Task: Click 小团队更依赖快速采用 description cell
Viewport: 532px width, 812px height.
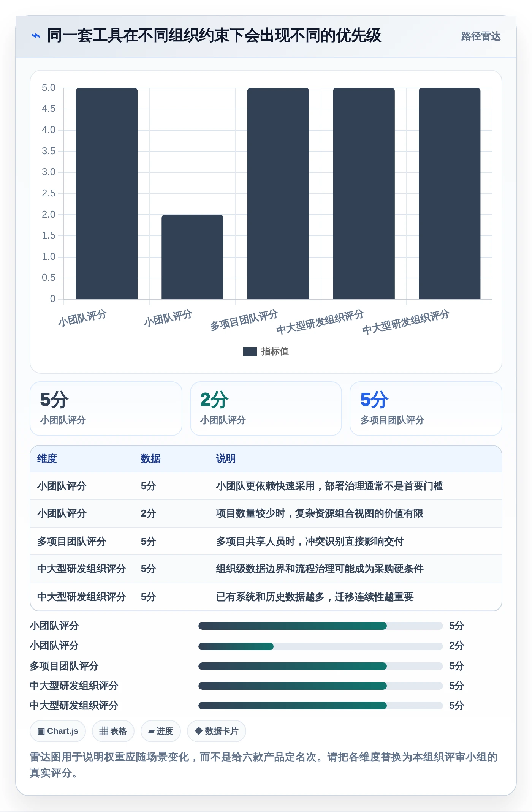Action: 329,486
